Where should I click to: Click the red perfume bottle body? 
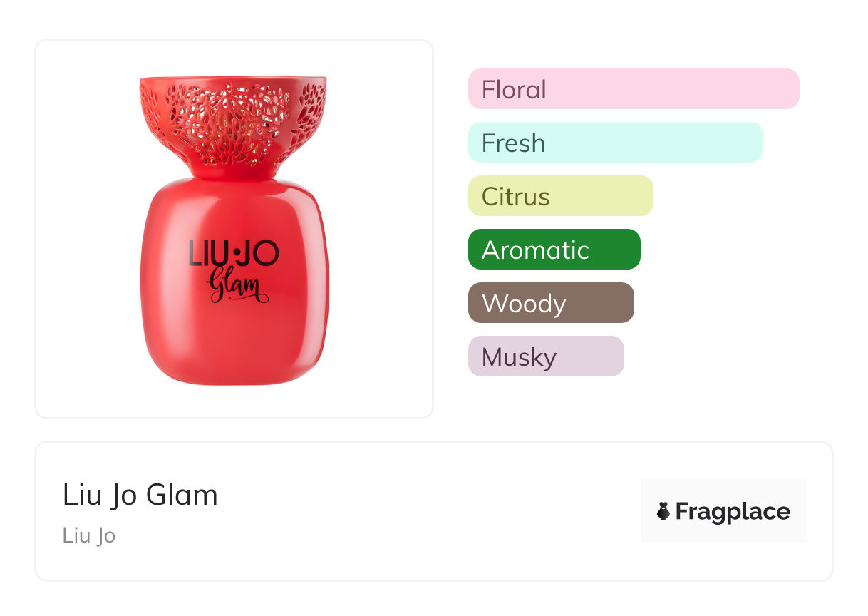click(x=234, y=335)
